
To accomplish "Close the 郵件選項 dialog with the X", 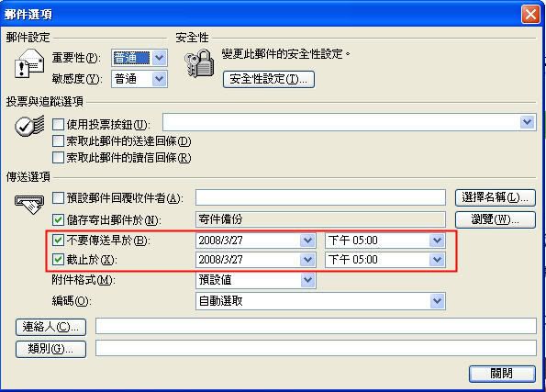I will [530, 15].
